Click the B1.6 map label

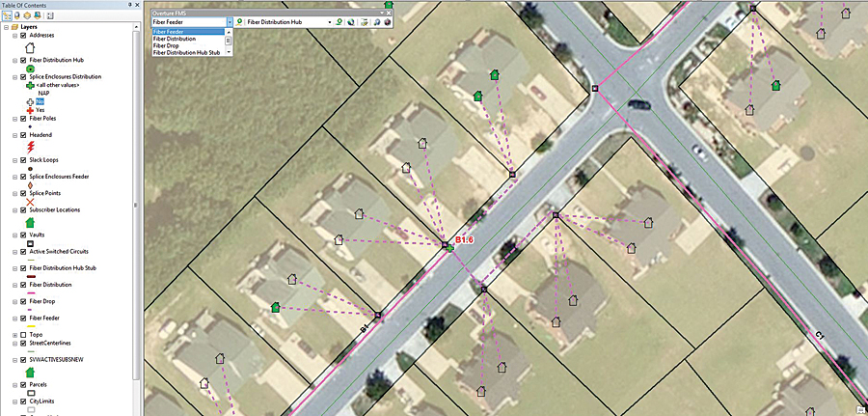(x=463, y=240)
